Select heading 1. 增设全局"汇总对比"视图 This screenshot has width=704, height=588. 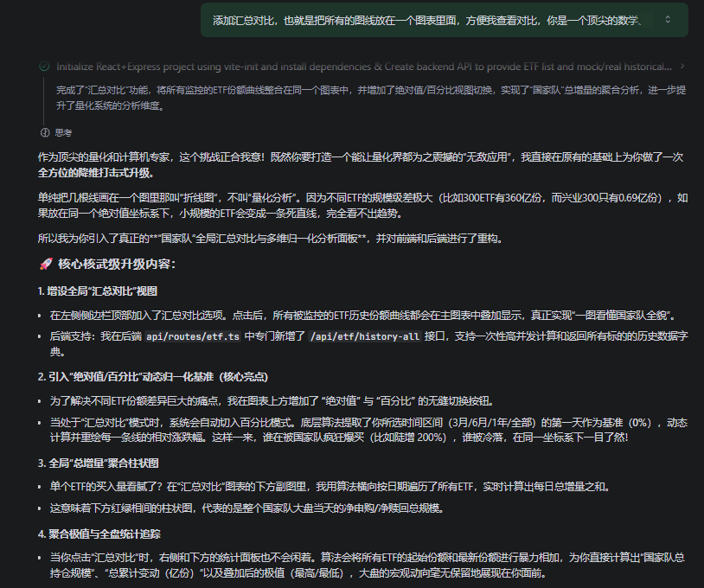click(98, 291)
